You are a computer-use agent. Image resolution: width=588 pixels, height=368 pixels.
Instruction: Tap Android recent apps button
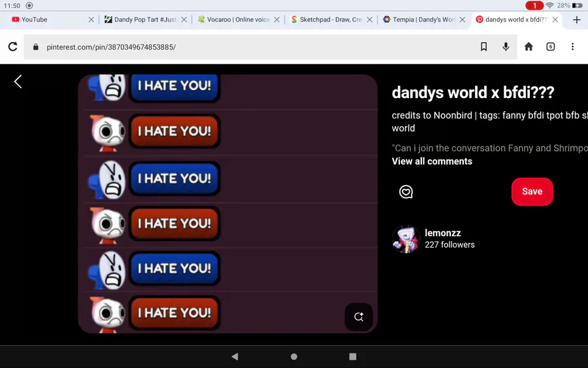coord(353,356)
